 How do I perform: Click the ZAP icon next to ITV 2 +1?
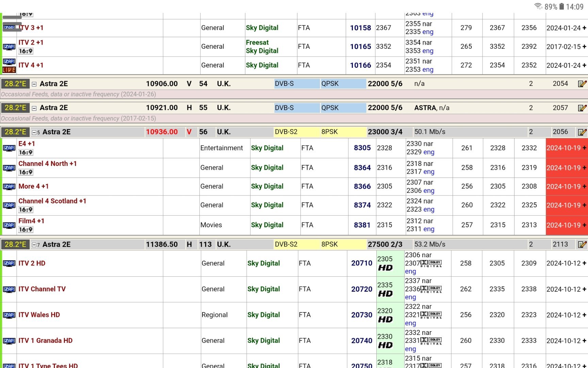(x=9, y=47)
